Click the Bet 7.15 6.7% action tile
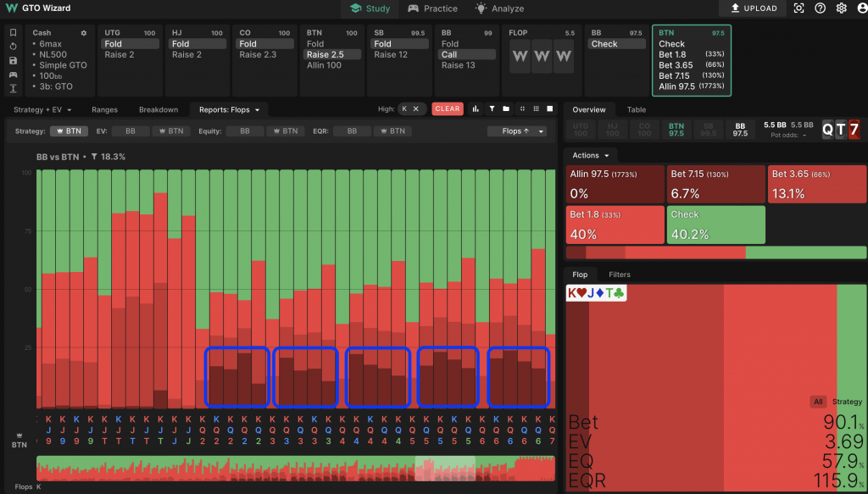The image size is (868, 494). pos(715,184)
